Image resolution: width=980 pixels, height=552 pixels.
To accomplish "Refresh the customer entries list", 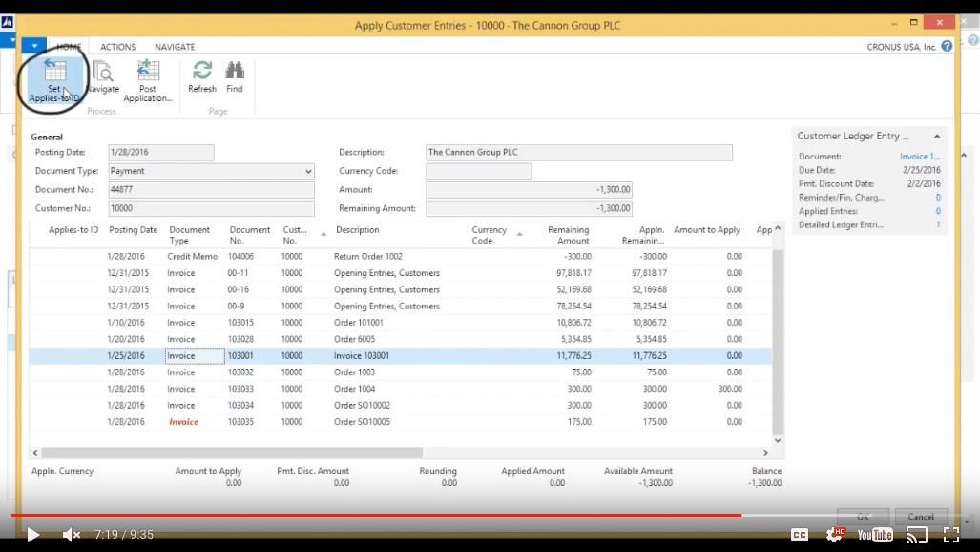I will click(202, 78).
